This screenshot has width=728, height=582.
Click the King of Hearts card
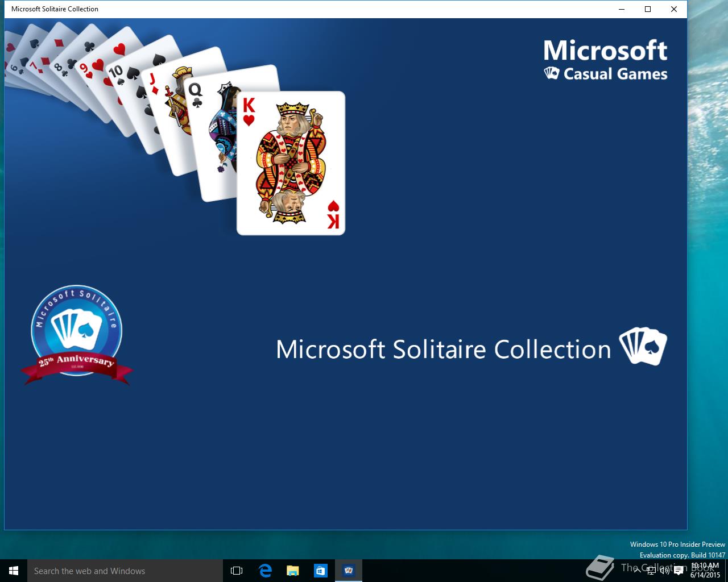(291, 163)
